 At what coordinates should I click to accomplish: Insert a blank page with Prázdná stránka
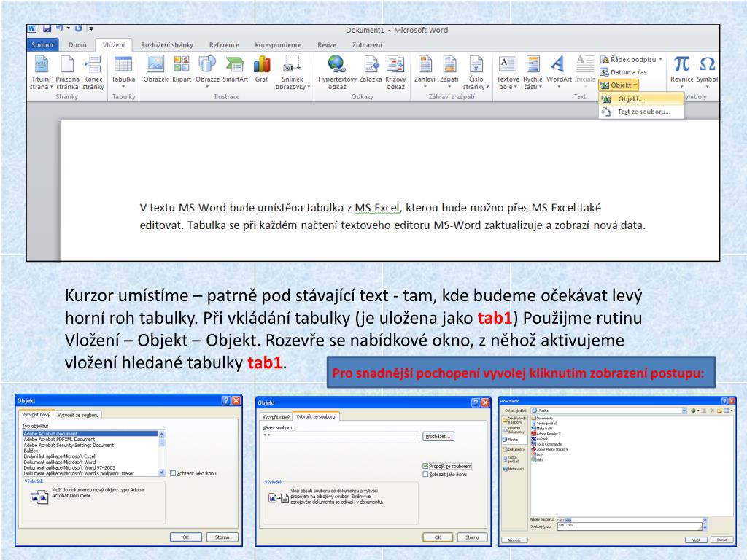[x=67, y=72]
